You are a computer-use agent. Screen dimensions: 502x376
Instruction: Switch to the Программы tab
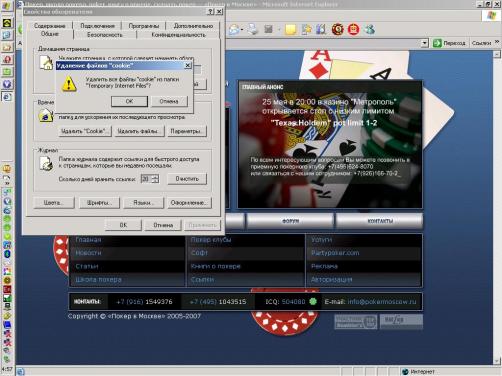coord(144,26)
